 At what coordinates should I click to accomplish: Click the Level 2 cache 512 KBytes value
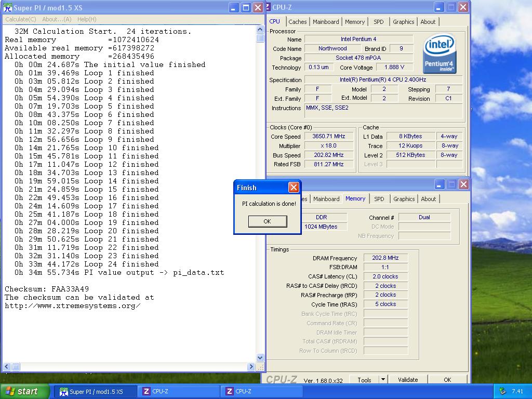click(x=410, y=155)
